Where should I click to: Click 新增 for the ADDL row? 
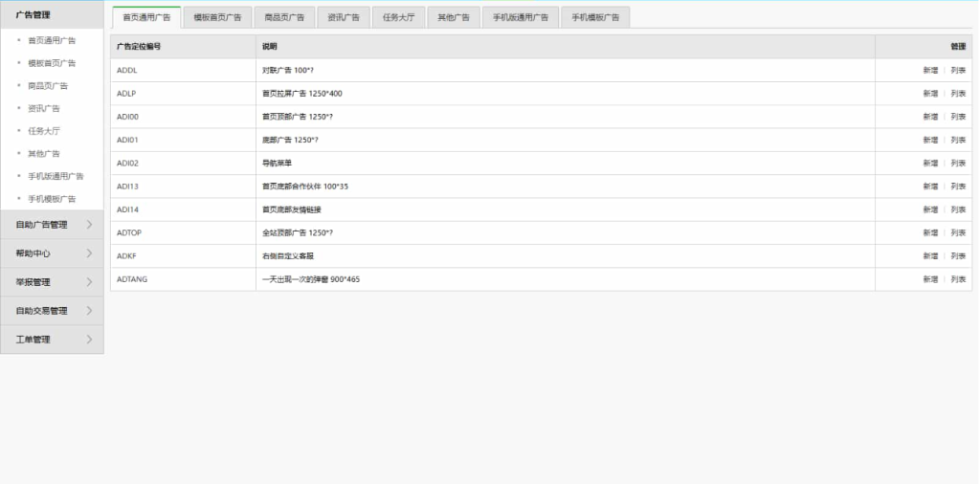930,70
